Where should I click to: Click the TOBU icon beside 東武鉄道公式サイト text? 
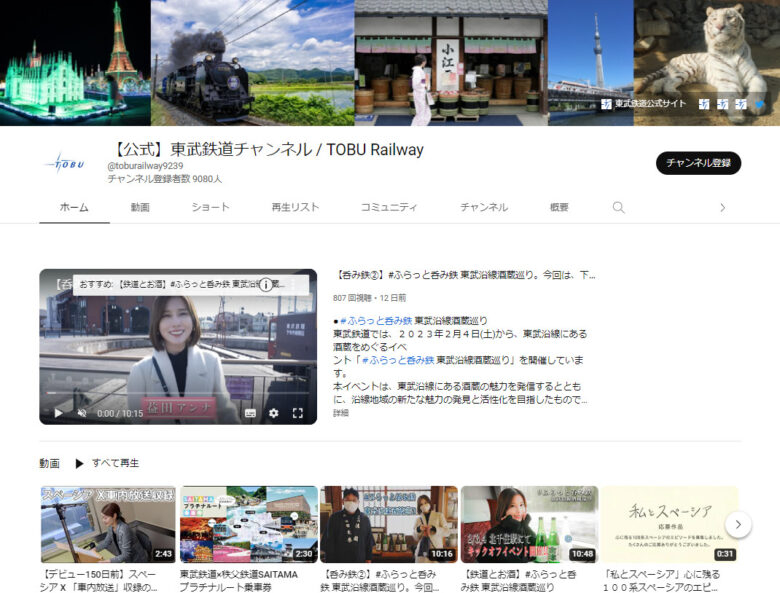pos(606,103)
